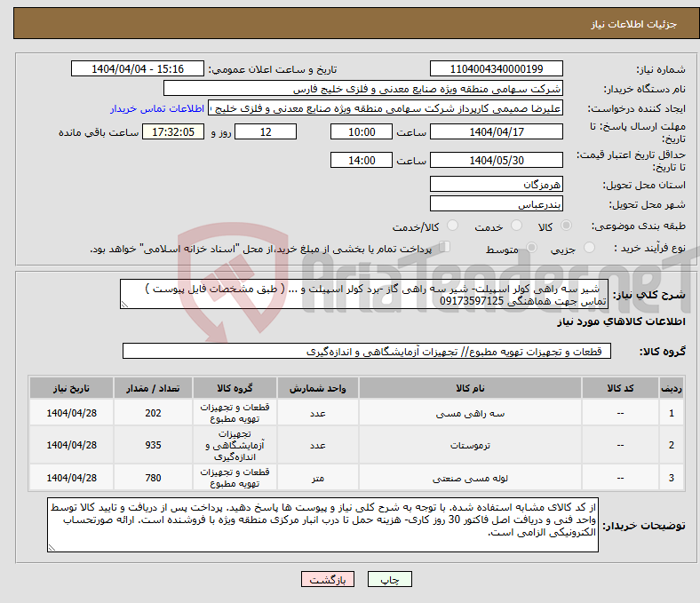Screen dimensions: 700x603
Task: Click the request creator field علیرضا صمیمی
Action: tap(386, 108)
